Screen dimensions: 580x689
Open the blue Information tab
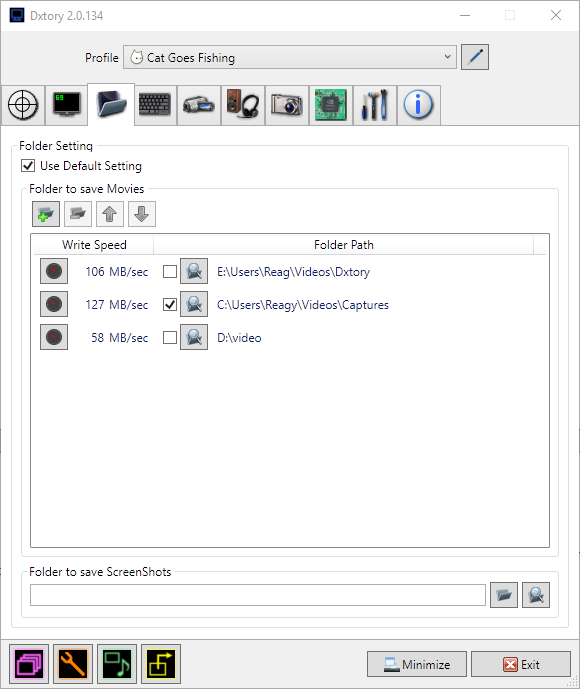point(418,105)
